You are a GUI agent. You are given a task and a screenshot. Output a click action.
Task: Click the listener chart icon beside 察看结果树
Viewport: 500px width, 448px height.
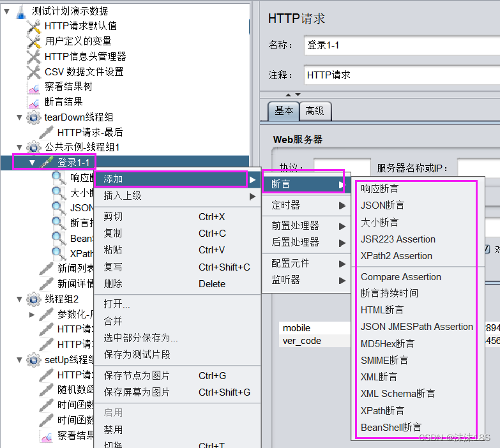click(33, 87)
